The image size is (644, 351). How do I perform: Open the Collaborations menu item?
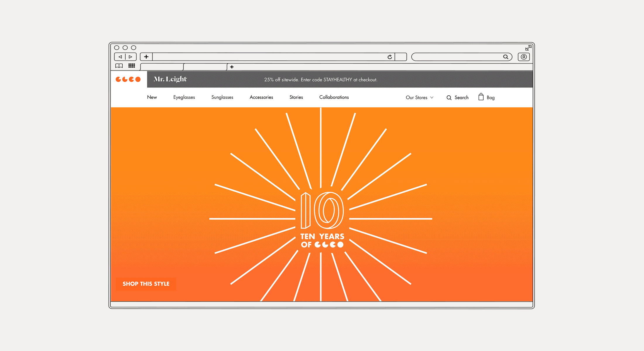pyautogui.click(x=334, y=97)
